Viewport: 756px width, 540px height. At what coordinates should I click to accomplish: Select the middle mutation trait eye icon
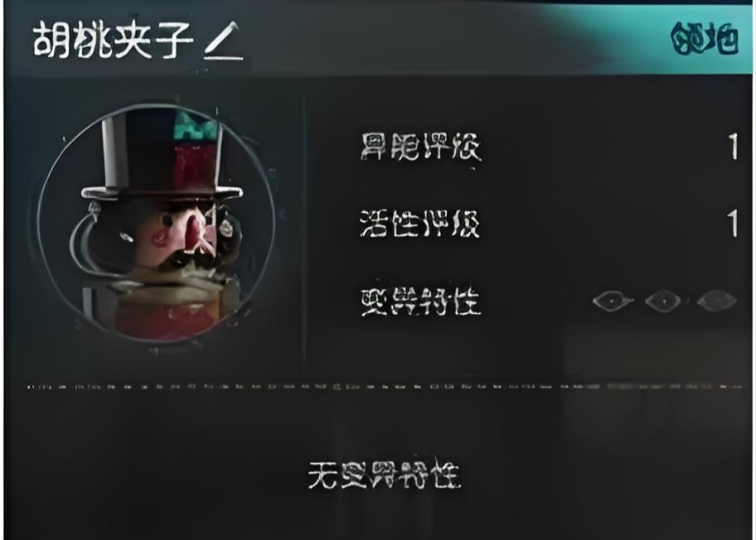(x=663, y=301)
